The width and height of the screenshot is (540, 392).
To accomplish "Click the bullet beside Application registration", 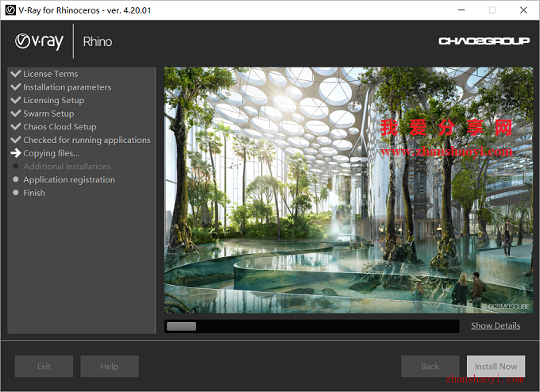I will point(16,179).
